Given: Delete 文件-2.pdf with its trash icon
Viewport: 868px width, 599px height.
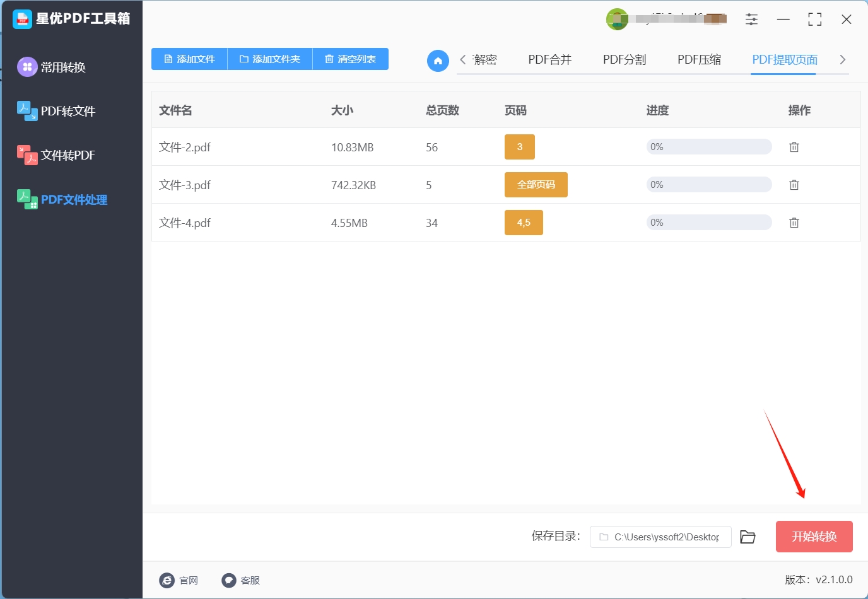Looking at the screenshot, I should pos(794,147).
